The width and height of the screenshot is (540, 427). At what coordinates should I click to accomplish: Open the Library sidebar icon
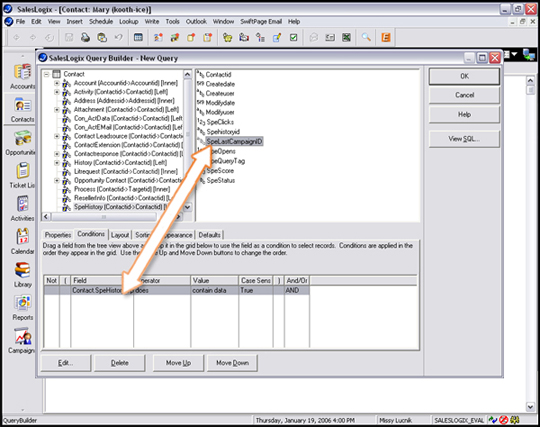tap(23, 270)
